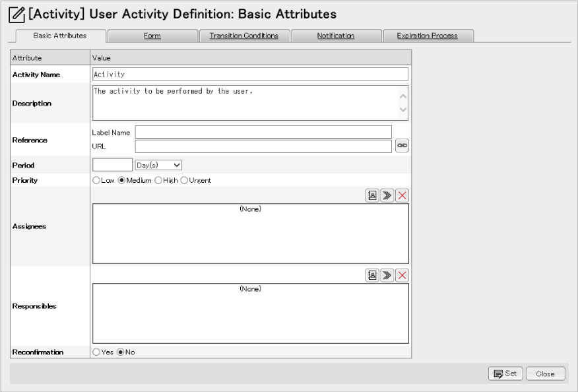The image size is (578, 392).
Task: Open address book for Responsibles
Action: coord(372,275)
